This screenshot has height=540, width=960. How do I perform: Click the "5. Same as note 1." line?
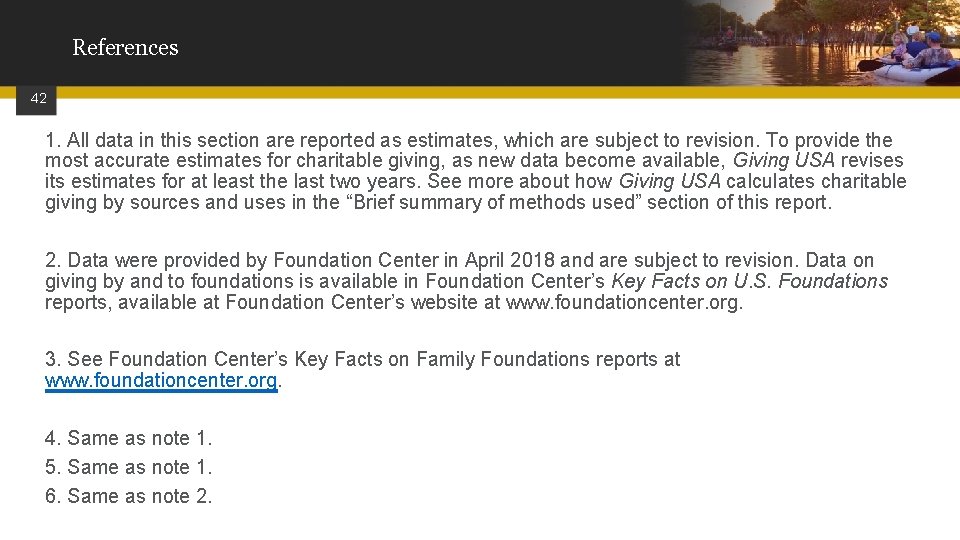pyautogui.click(x=129, y=467)
